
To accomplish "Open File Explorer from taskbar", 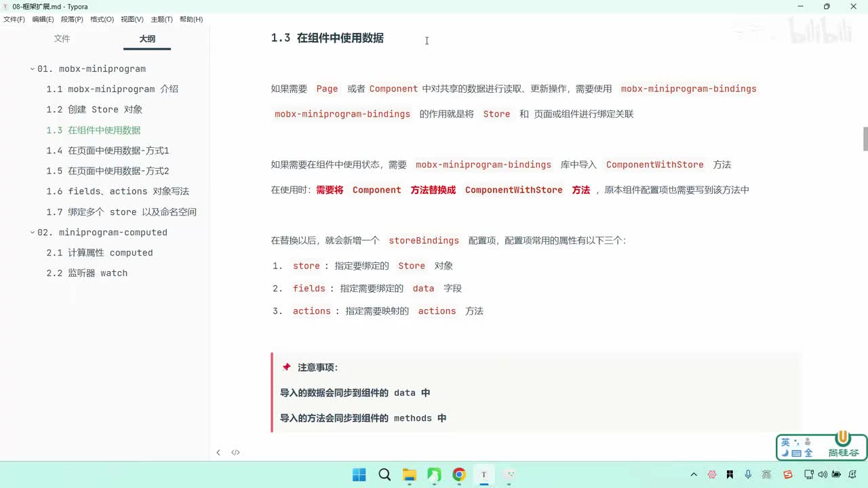I will [x=410, y=474].
